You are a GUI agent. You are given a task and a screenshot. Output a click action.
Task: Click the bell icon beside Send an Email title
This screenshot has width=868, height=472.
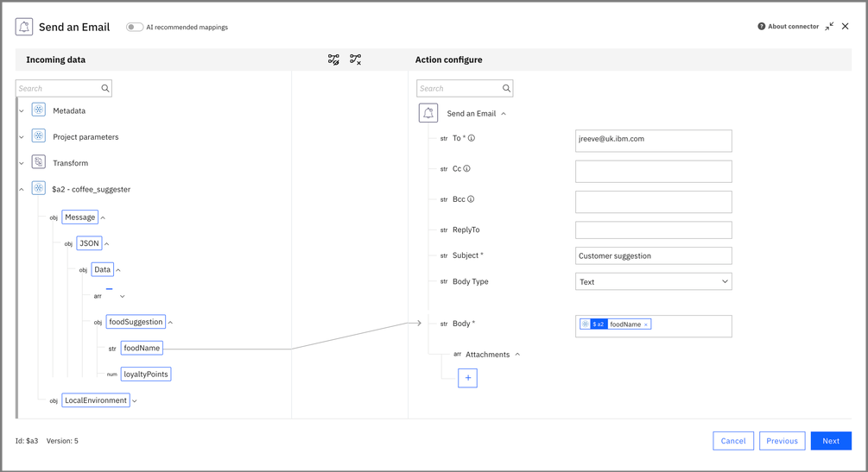(x=24, y=27)
